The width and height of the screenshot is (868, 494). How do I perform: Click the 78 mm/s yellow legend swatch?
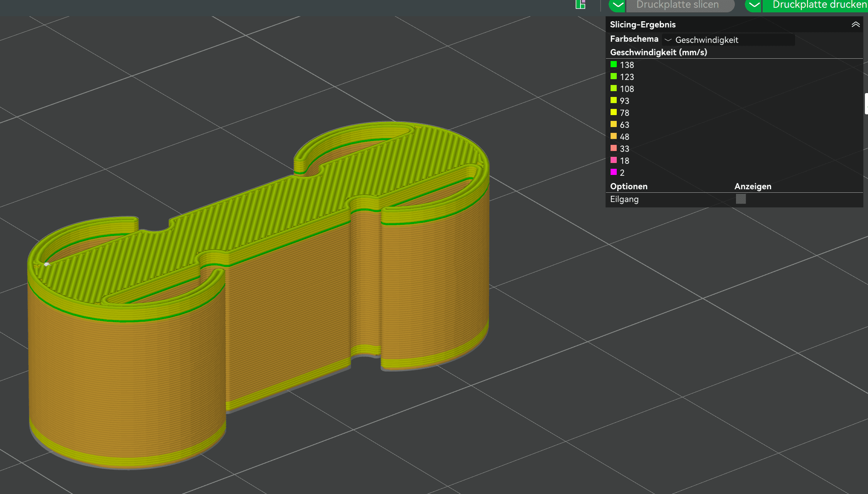614,112
